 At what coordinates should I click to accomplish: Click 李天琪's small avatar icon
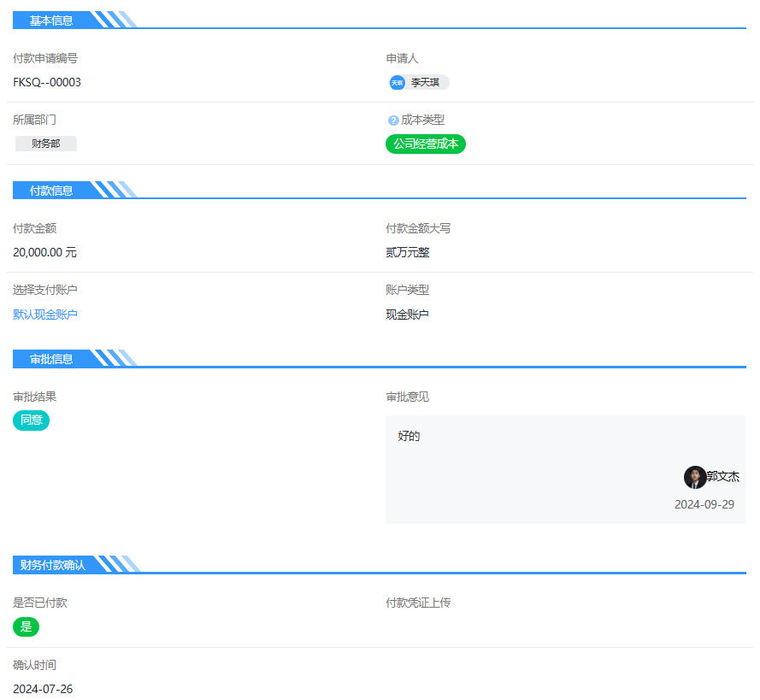pyautogui.click(x=397, y=83)
